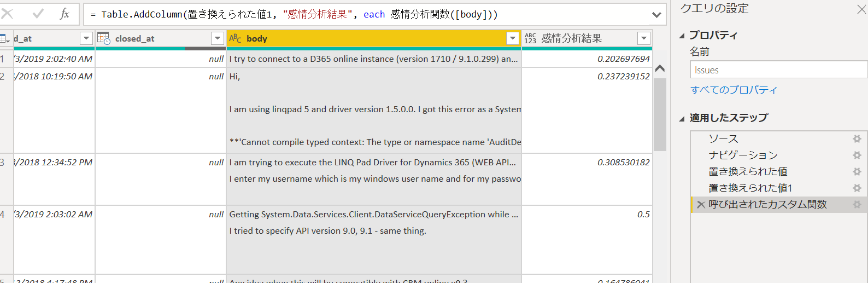Image resolution: width=868 pixels, height=283 pixels.
Task: Click the fx function icon
Action: (64, 14)
